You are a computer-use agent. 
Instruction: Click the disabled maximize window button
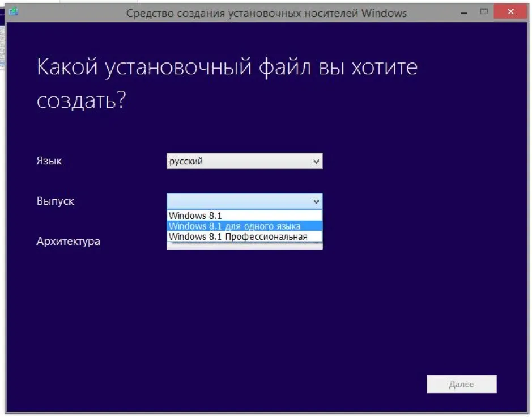coord(484,12)
